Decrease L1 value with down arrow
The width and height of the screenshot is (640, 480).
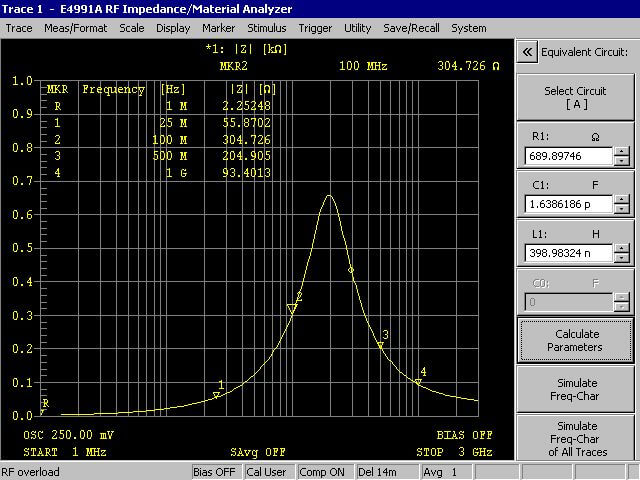(x=622, y=258)
